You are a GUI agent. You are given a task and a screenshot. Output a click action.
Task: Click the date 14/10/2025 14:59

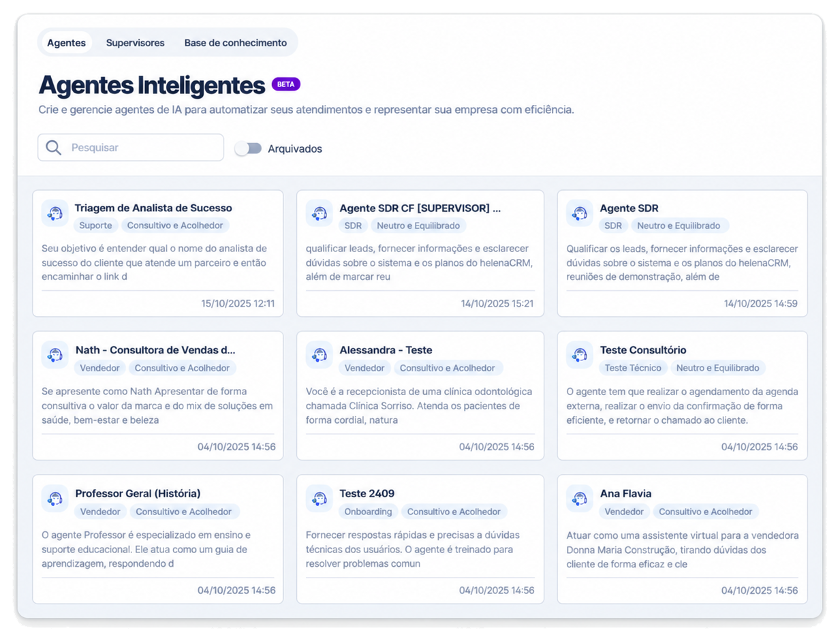coord(760,304)
